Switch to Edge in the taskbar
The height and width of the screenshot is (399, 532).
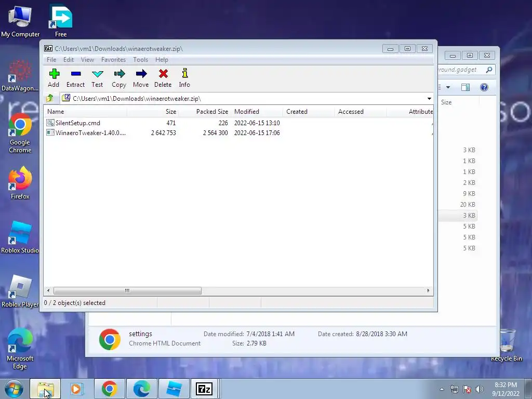coord(141,389)
